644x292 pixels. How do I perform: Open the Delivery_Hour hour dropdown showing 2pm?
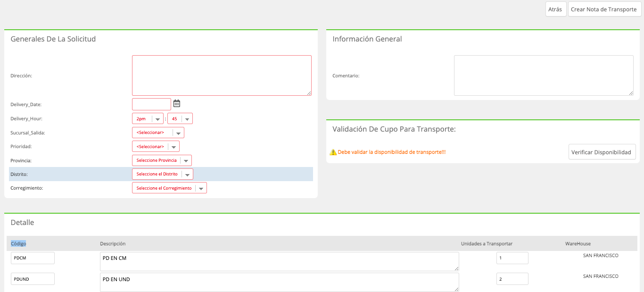click(148, 119)
